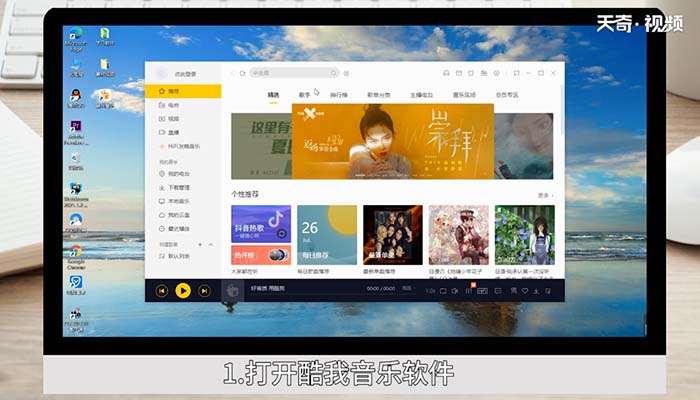This screenshot has height=400, width=700.
Task: Collapse the created playlists section
Action: pyautogui.click(x=211, y=245)
